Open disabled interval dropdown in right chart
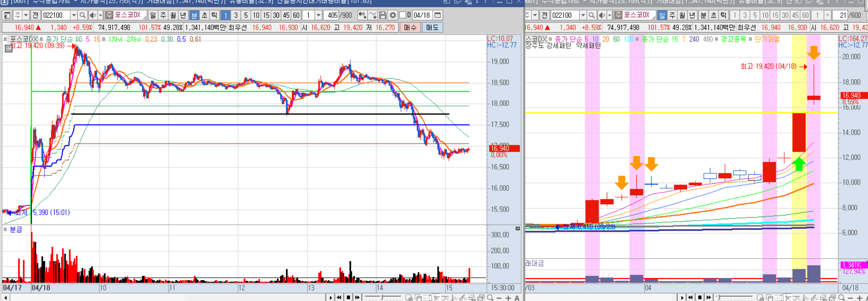The height and width of the screenshot is (301, 868). (828, 15)
